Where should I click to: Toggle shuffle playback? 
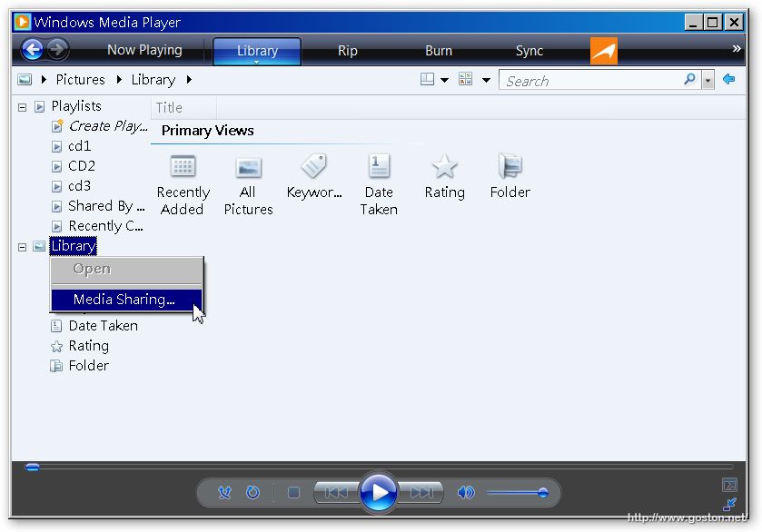pyautogui.click(x=224, y=493)
